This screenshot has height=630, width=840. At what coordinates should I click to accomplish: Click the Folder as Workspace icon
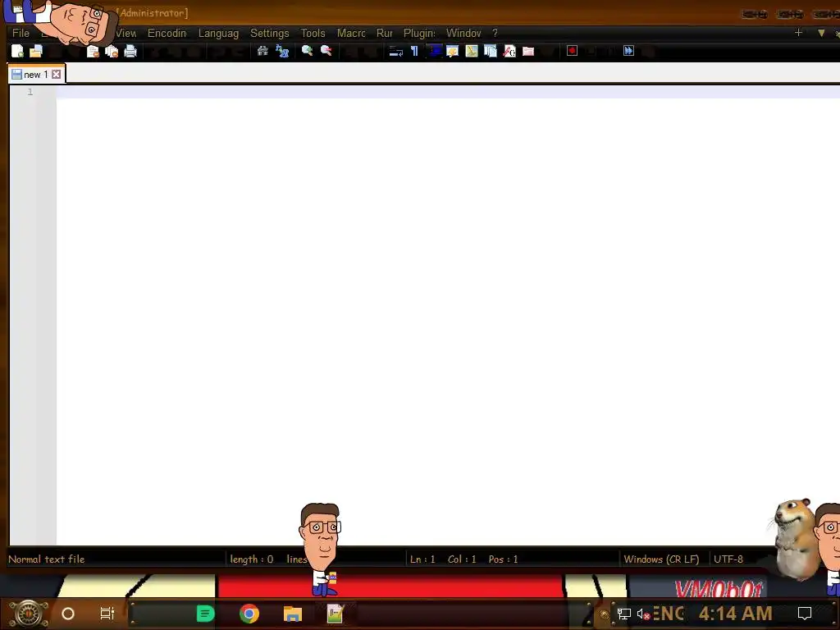pyautogui.click(x=528, y=51)
